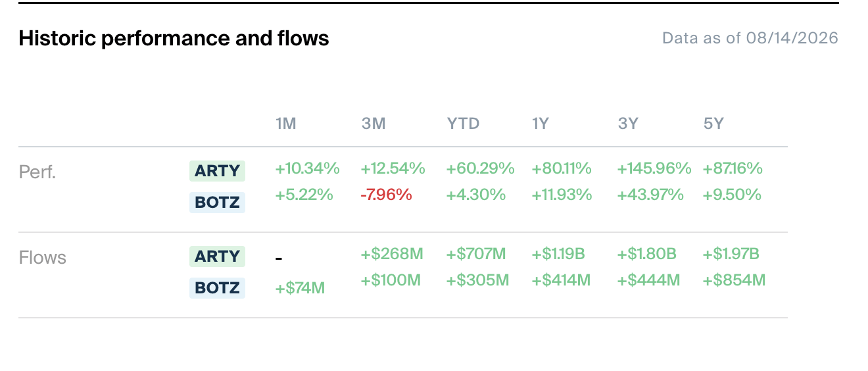Click the 3M column header

click(373, 124)
